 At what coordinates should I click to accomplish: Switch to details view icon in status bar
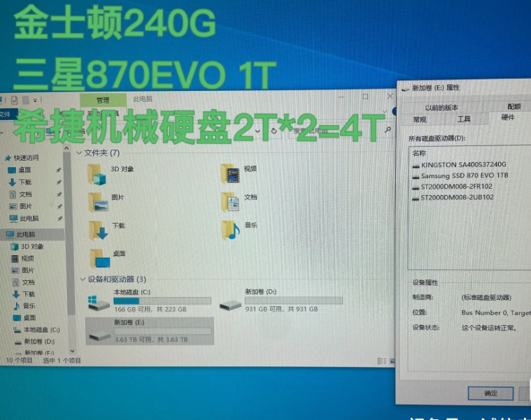[x=382, y=361]
